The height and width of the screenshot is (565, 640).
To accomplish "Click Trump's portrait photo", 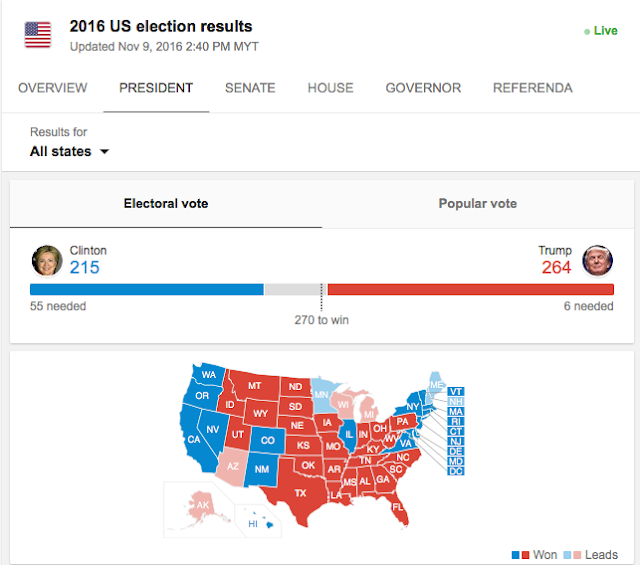I will point(597,260).
